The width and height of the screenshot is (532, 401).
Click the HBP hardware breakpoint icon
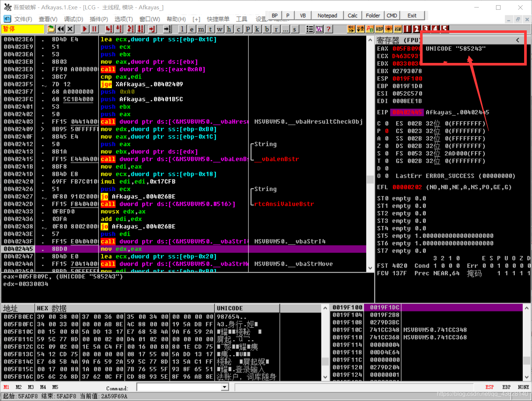(379, 29)
